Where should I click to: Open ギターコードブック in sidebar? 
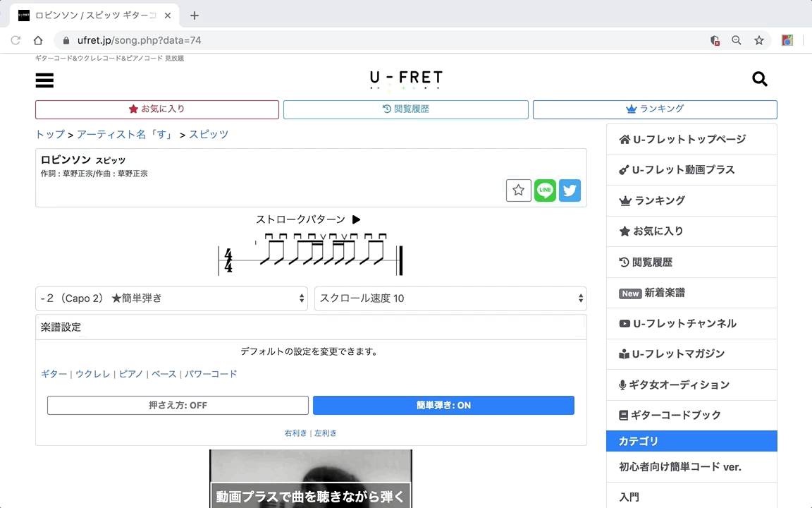click(691, 415)
